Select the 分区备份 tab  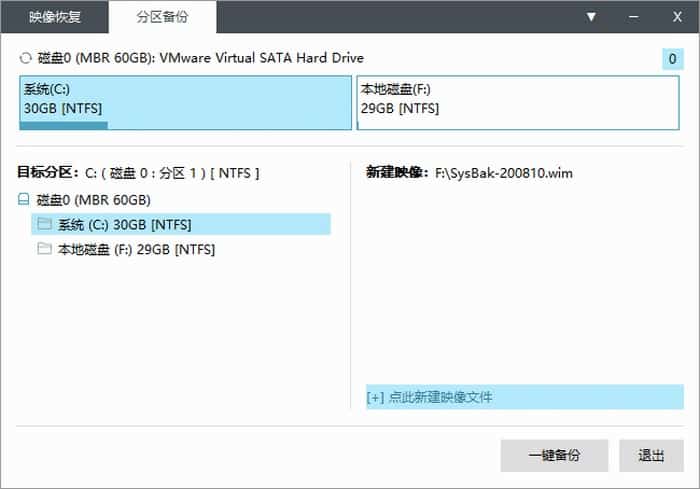(160, 17)
